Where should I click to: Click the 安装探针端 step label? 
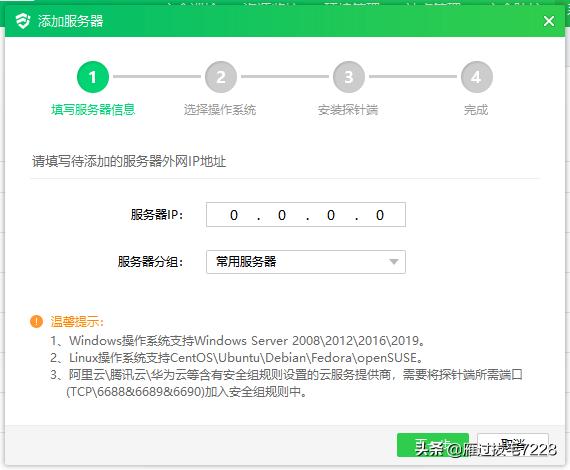[348, 109]
